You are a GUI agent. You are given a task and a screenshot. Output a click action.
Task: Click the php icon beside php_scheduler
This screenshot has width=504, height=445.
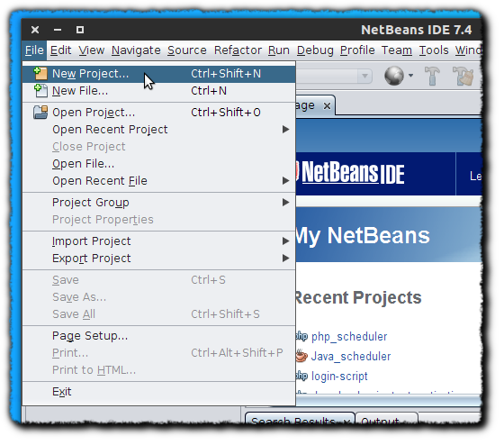tap(301, 336)
